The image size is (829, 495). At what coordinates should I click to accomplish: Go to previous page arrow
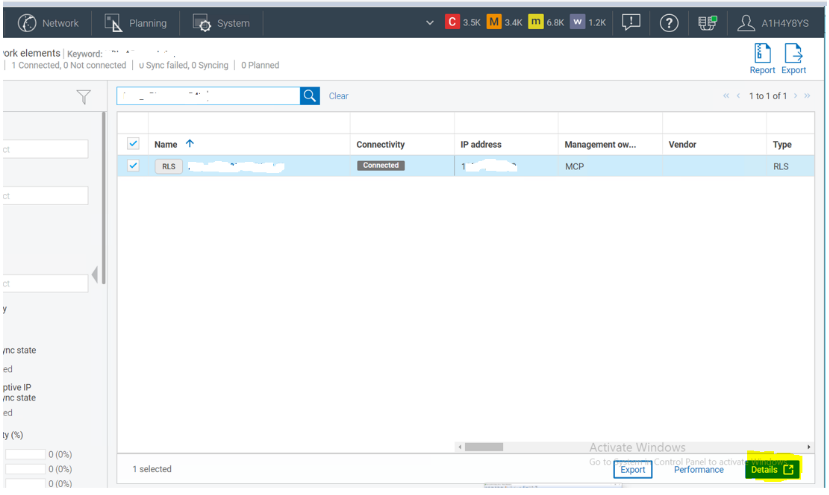coord(738,96)
